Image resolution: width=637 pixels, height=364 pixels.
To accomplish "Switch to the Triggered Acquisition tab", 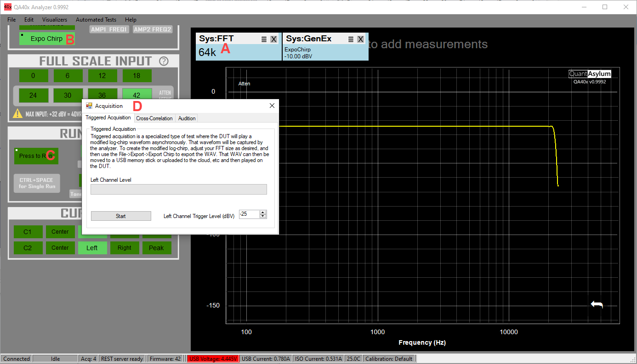I will point(108,118).
